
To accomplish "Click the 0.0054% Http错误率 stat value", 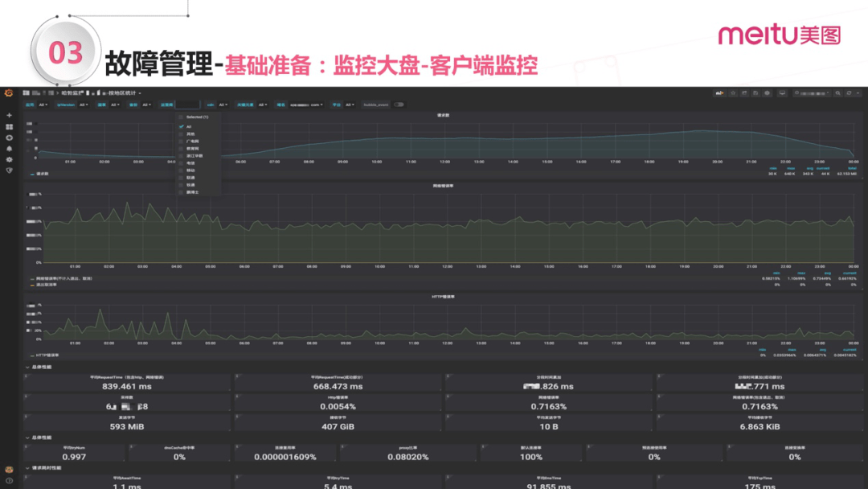I will point(338,406).
